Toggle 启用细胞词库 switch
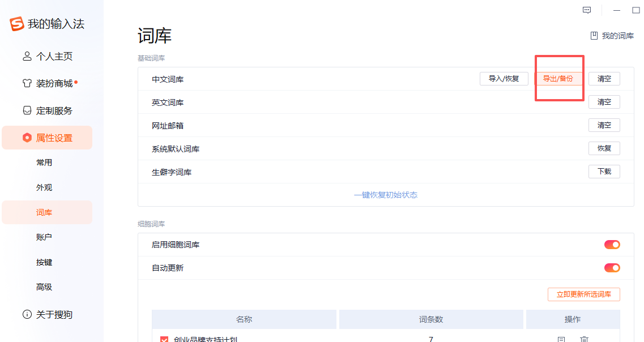Viewport: 644px width, 342px height. pyautogui.click(x=612, y=245)
